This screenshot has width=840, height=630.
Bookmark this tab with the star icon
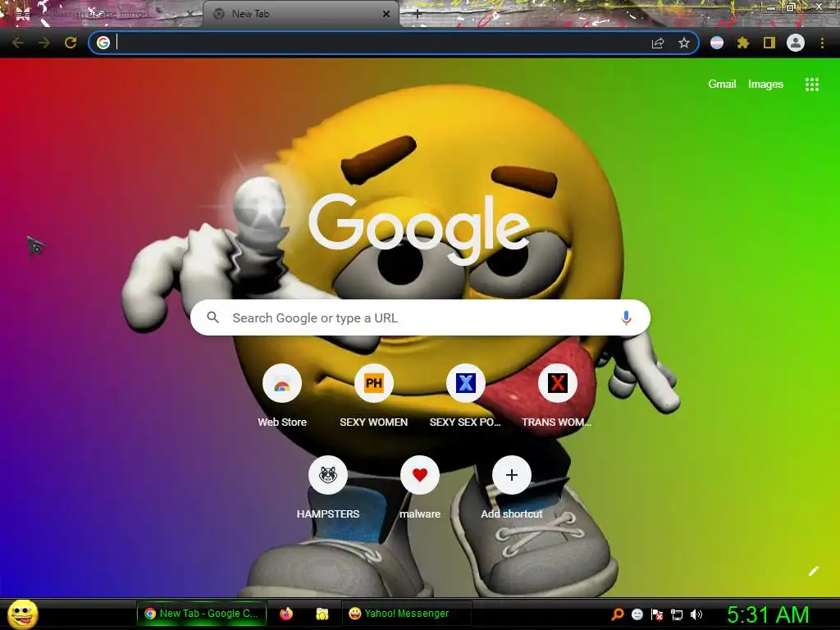click(683, 43)
